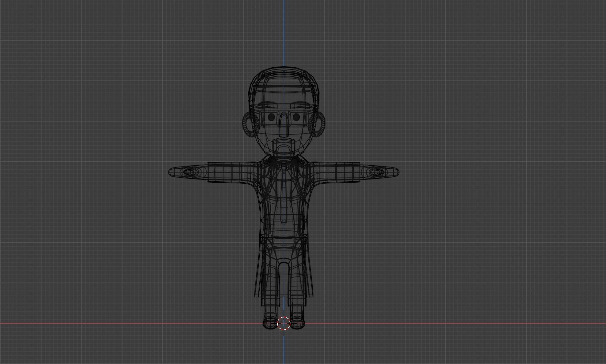The height and width of the screenshot is (364, 606).
Task: Click the eyebrow above the screen-right eye
Action: (300, 105)
